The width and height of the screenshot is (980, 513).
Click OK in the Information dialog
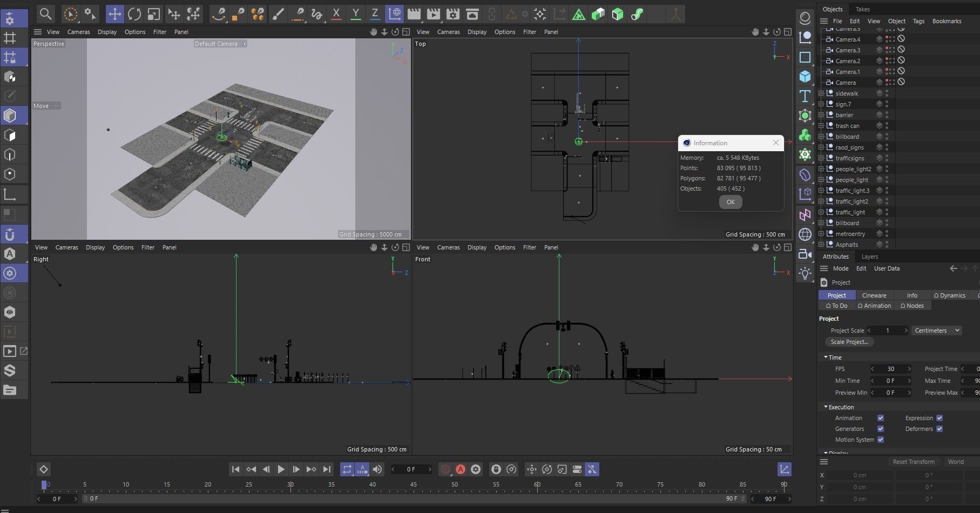(730, 202)
